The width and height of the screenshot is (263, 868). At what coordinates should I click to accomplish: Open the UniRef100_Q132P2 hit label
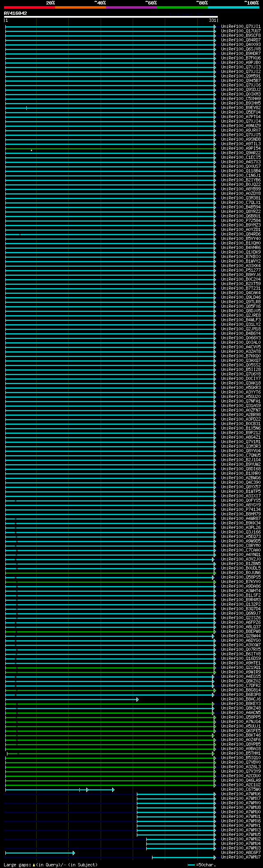(x=241, y=604)
